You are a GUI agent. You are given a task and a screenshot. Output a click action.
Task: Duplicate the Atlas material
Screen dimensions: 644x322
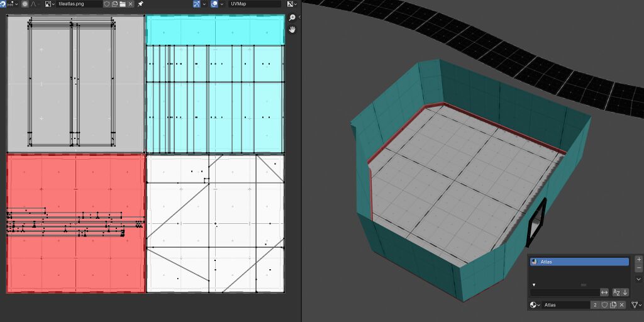point(613,305)
